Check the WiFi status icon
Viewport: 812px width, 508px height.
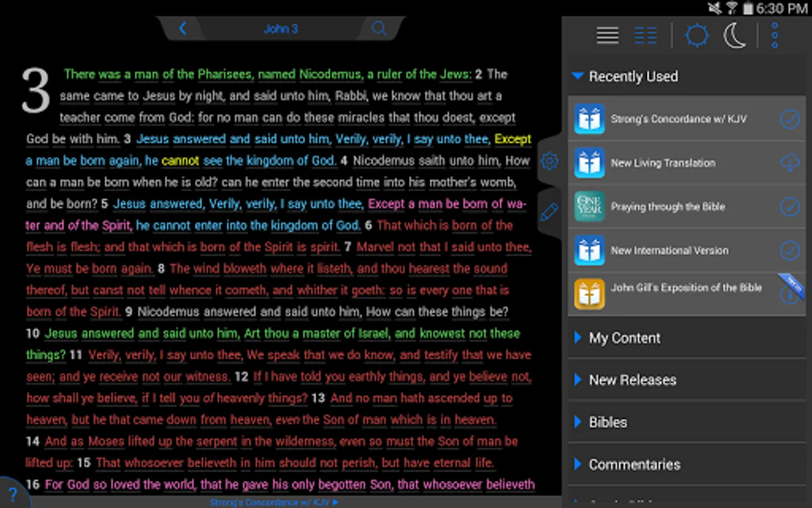(x=731, y=8)
